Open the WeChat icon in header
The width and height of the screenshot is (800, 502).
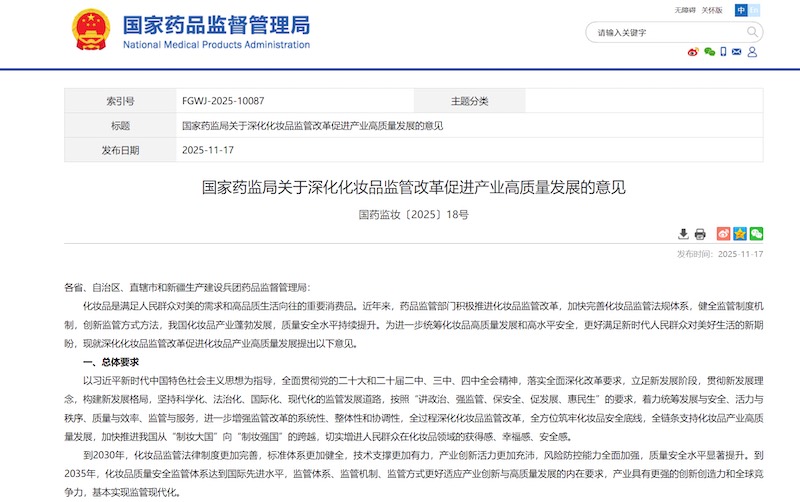709,52
